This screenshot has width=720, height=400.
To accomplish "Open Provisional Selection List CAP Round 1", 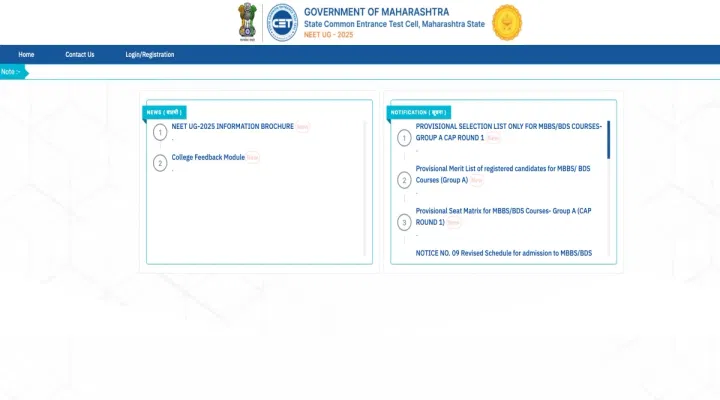I will [x=508, y=131].
